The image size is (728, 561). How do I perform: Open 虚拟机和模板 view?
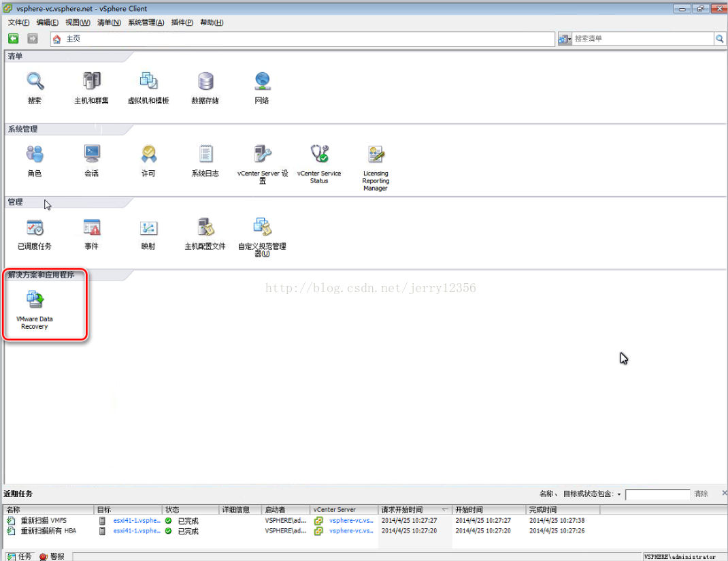pos(148,81)
